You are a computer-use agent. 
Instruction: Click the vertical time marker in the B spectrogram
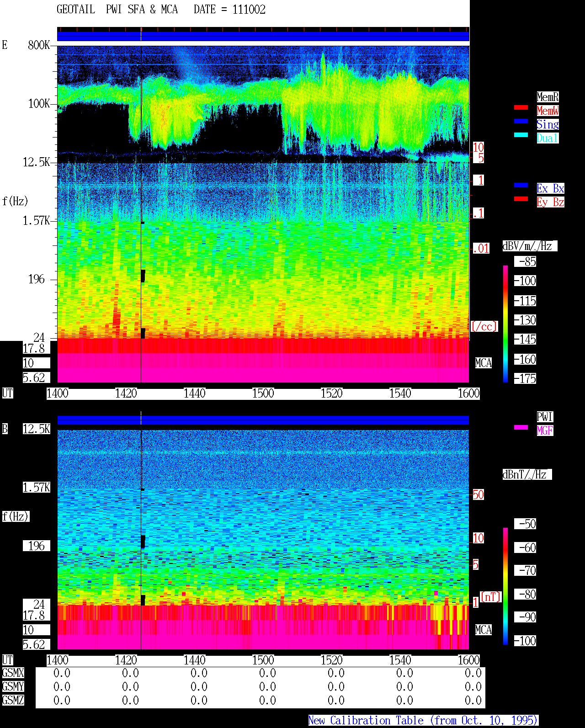(x=141, y=539)
